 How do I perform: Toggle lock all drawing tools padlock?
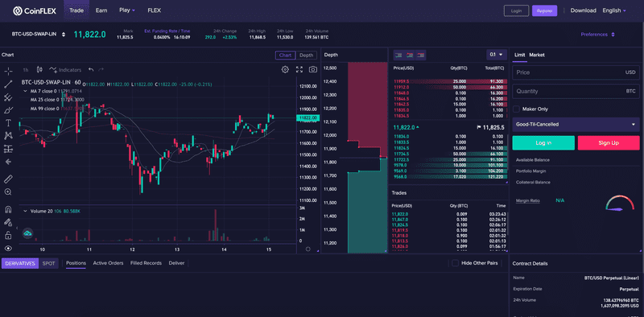8,235
